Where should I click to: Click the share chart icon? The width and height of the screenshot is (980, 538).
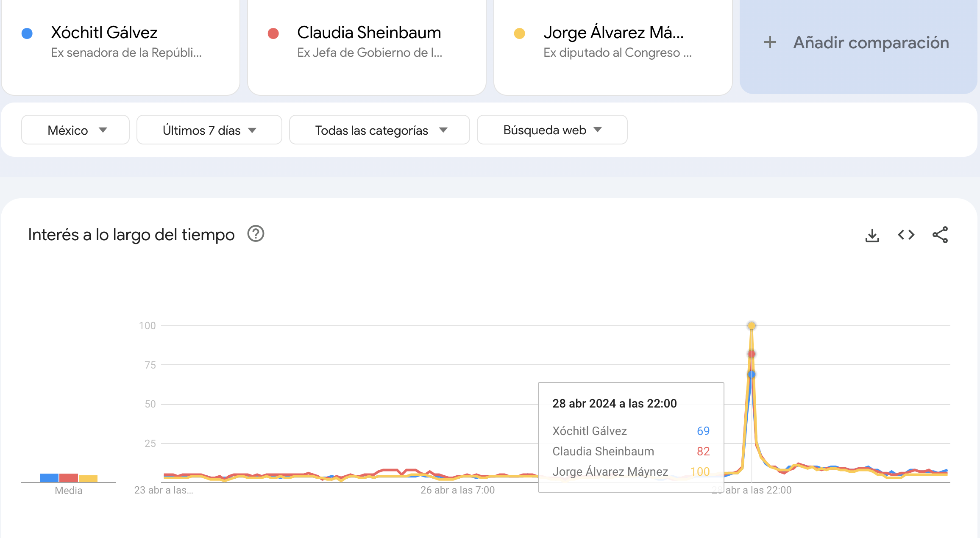(940, 235)
